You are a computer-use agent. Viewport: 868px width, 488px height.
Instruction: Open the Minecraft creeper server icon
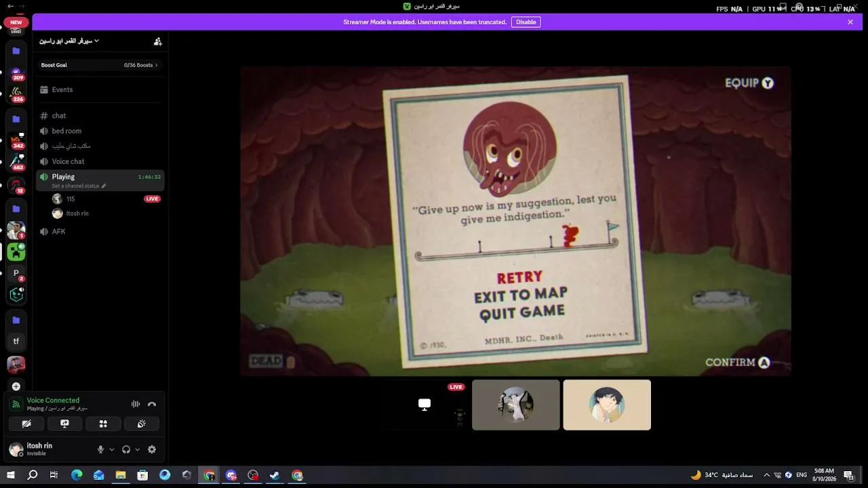[x=16, y=252]
